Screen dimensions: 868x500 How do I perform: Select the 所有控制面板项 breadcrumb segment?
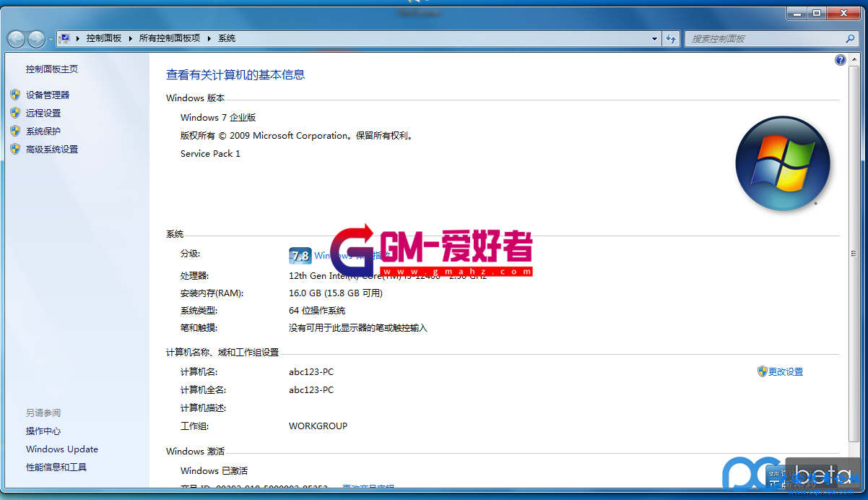[x=170, y=38]
